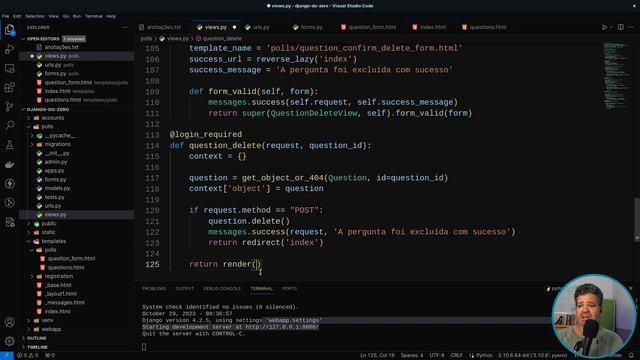
Task: Open the Selection menu
Action: (35, 16)
